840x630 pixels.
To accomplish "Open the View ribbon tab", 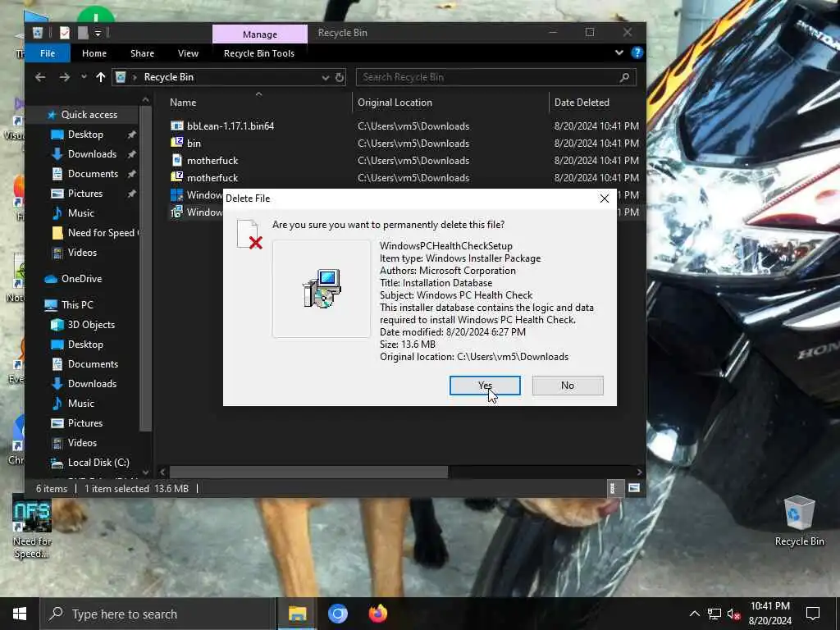I will pyautogui.click(x=188, y=53).
